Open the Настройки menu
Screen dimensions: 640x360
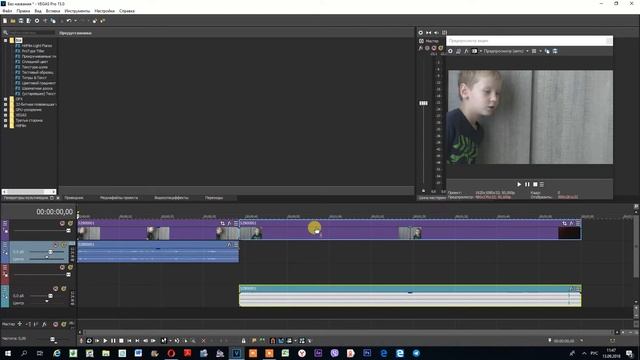tap(104, 11)
